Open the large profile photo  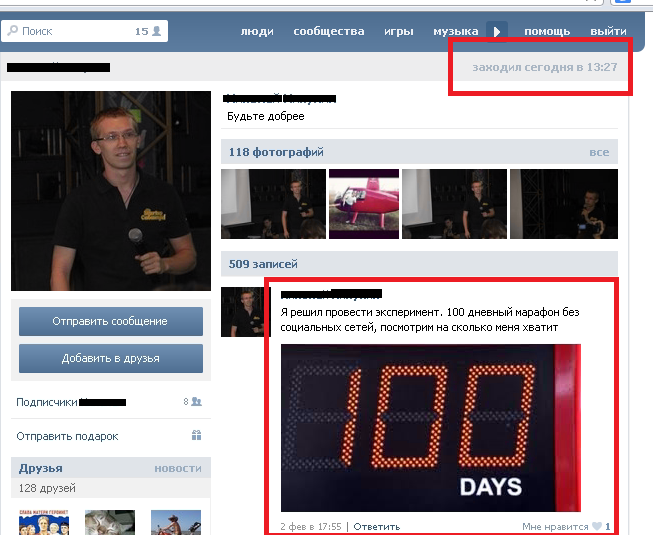[111, 191]
